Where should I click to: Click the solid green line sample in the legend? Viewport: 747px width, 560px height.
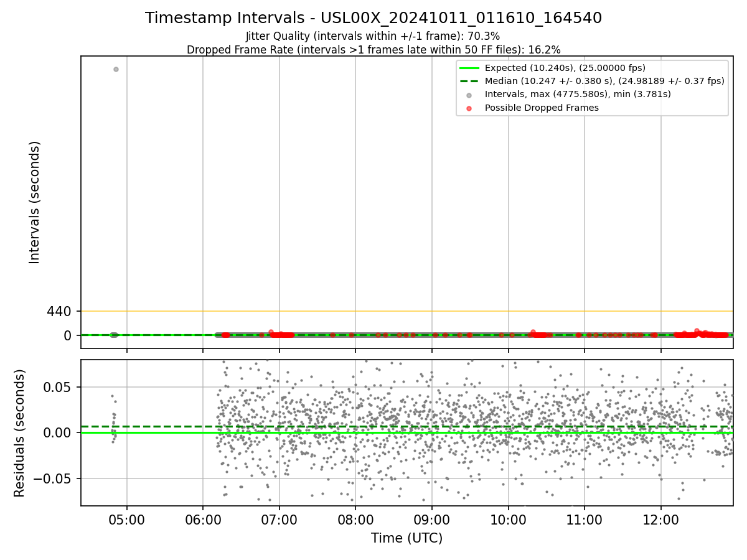coord(469,68)
